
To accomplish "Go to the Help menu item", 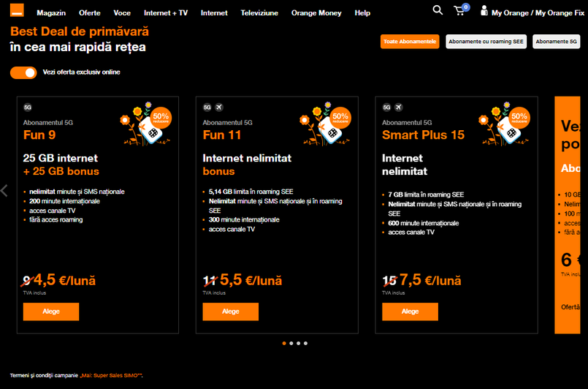I will pyautogui.click(x=362, y=13).
